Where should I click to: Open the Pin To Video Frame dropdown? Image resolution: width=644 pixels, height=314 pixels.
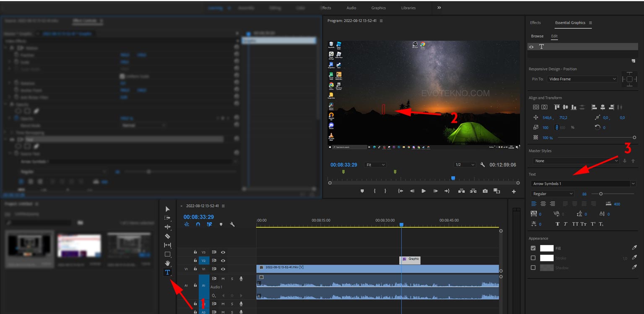click(x=582, y=78)
